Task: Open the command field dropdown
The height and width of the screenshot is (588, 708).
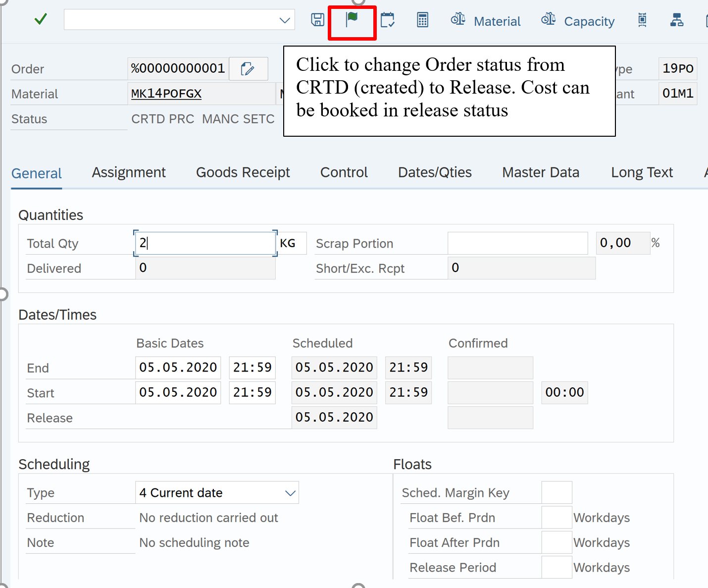Action: (x=284, y=20)
